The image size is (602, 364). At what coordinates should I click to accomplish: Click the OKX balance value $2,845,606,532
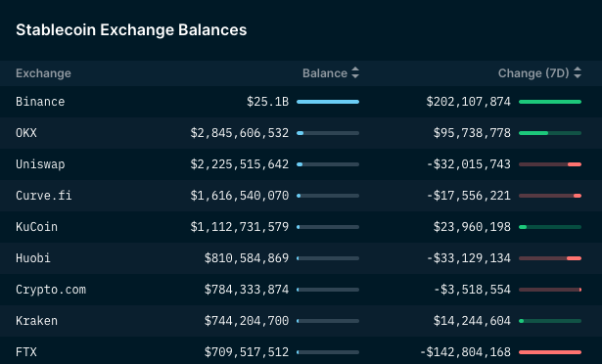[240, 133]
